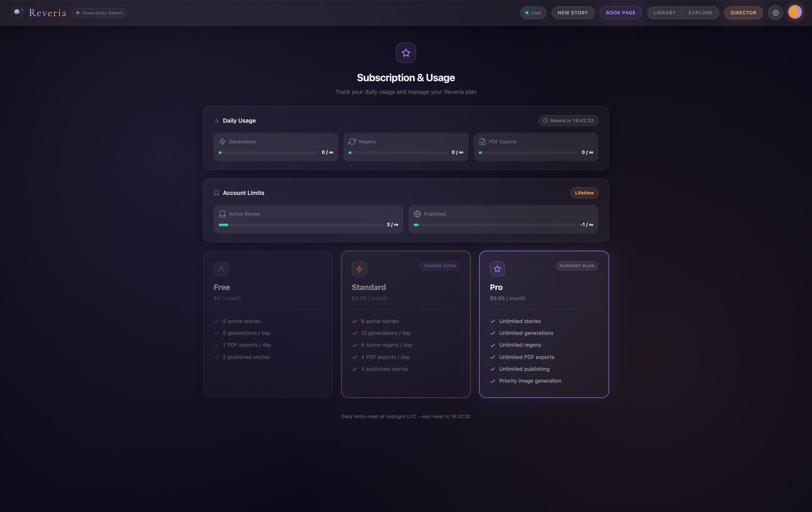Click the star icon above the page title
Screen dimensions: 812x512
(x=406, y=53)
